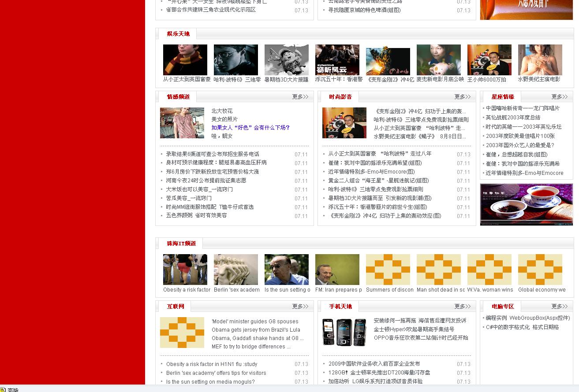
Task: Expand 更多>> in 手机天地 panel
Action: 463,307
